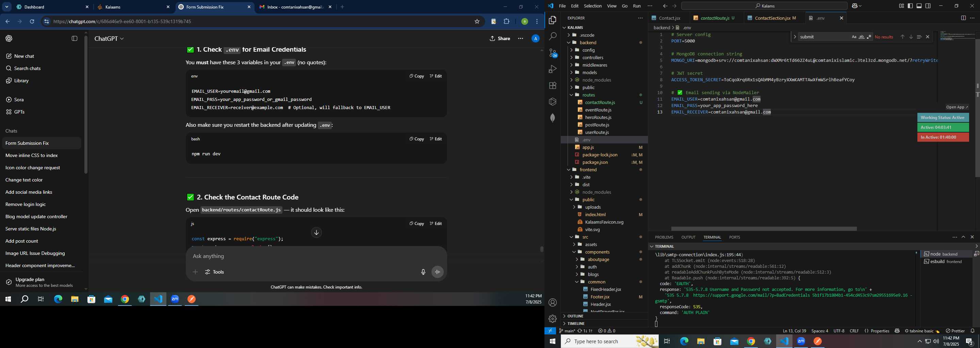Toggle Panel layout button in title bar
The height and width of the screenshot is (348, 980).
[919, 6]
